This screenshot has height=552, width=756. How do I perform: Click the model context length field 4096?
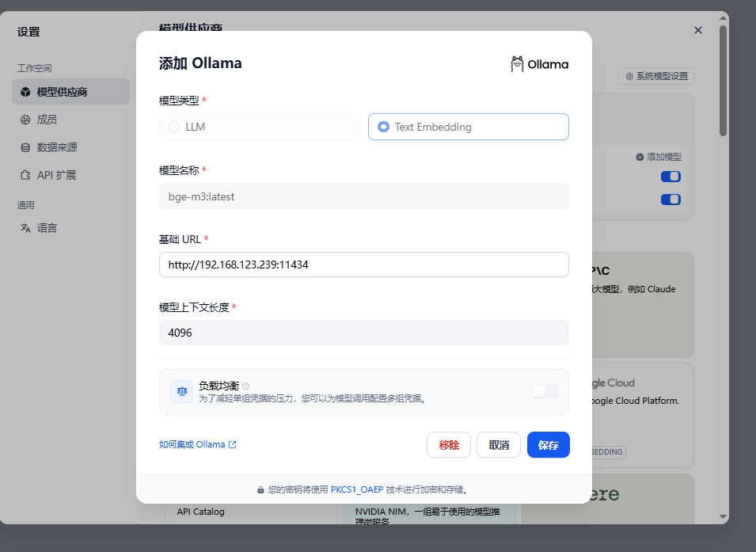tap(364, 333)
